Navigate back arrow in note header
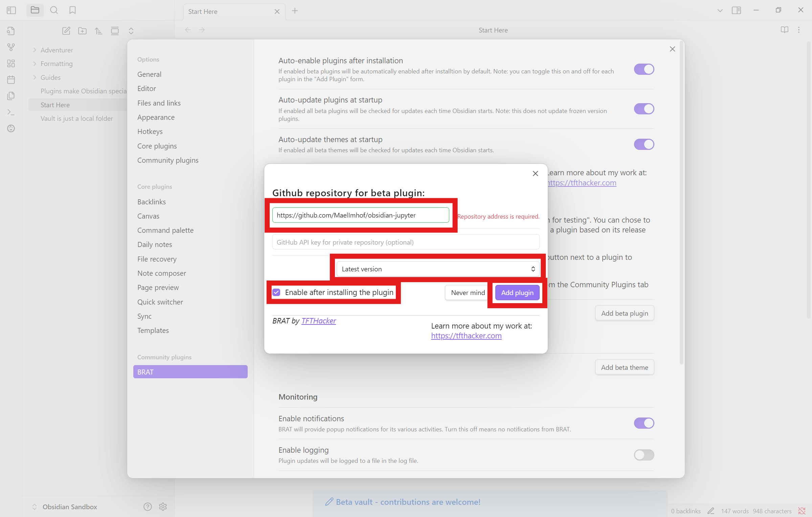812x517 pixels. (x=188, y=30)
